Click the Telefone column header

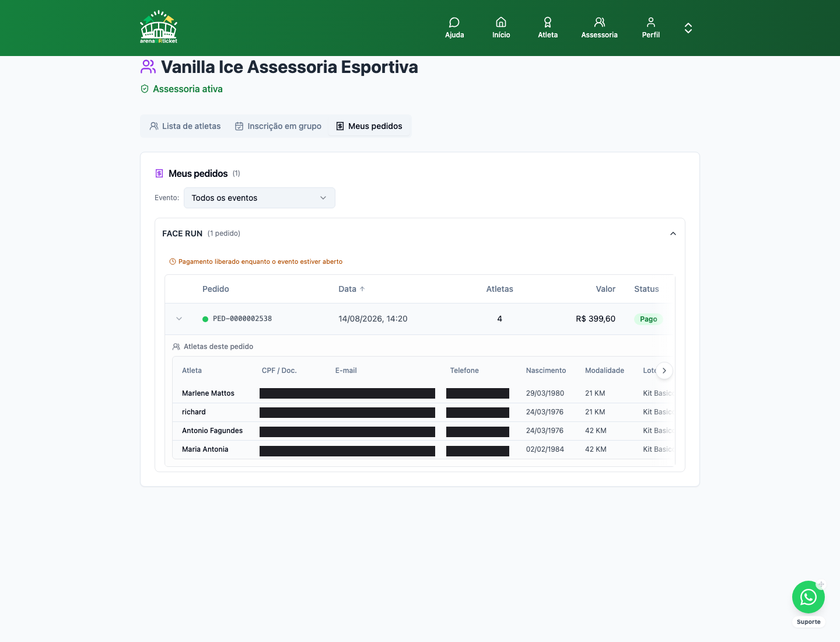pyautogui.click(x=464, y=371)
